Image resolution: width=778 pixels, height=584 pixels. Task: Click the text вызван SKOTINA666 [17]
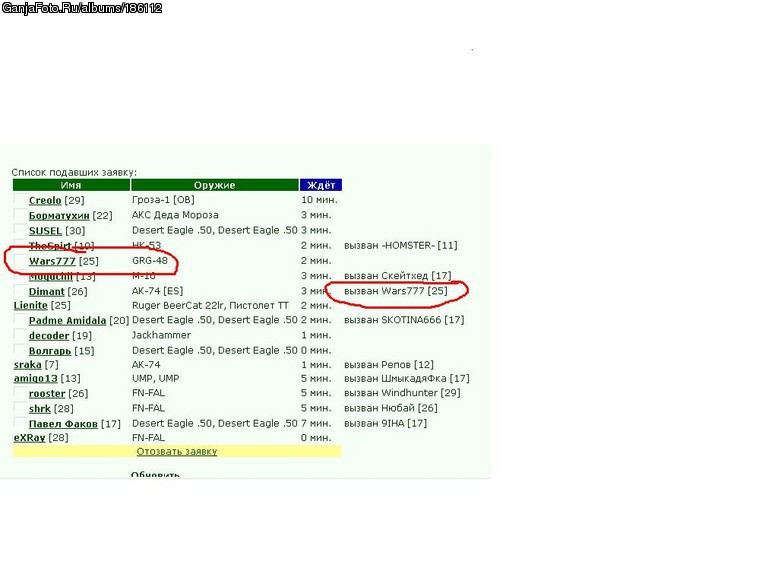click(404, 320)
